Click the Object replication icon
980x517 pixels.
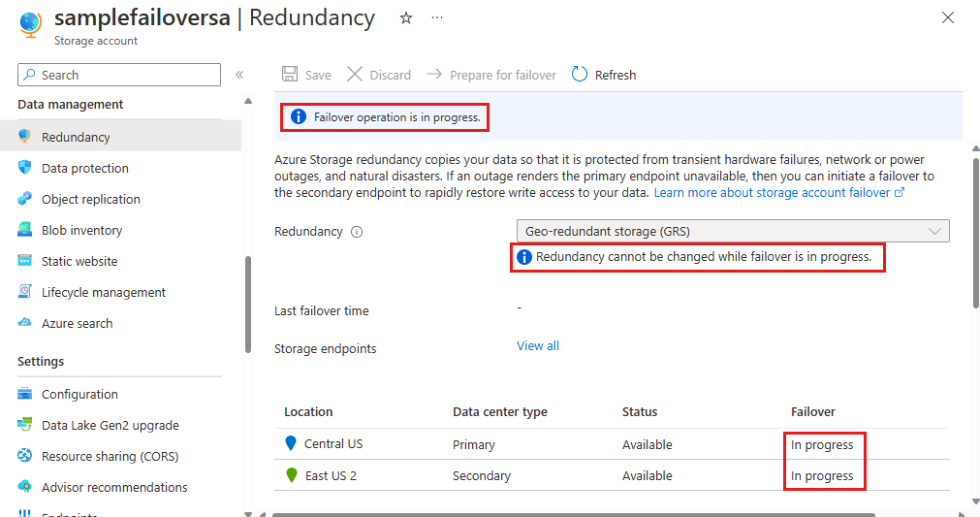(25, 199)
